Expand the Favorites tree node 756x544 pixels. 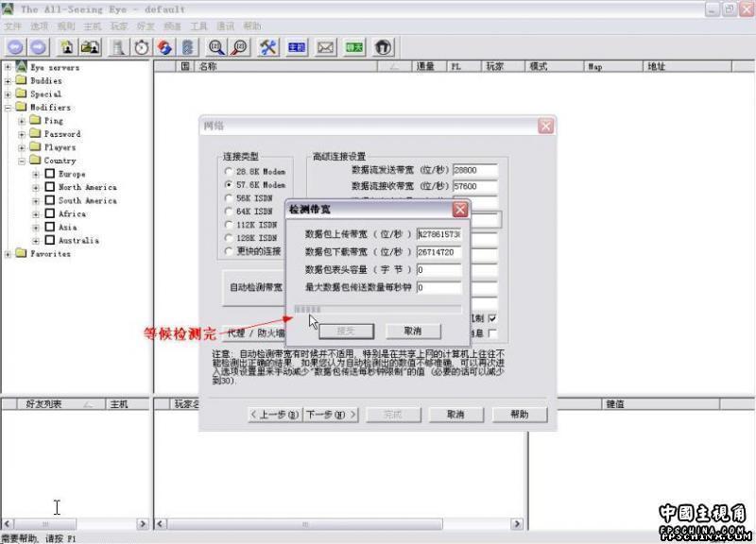click(x=8, y=253)
